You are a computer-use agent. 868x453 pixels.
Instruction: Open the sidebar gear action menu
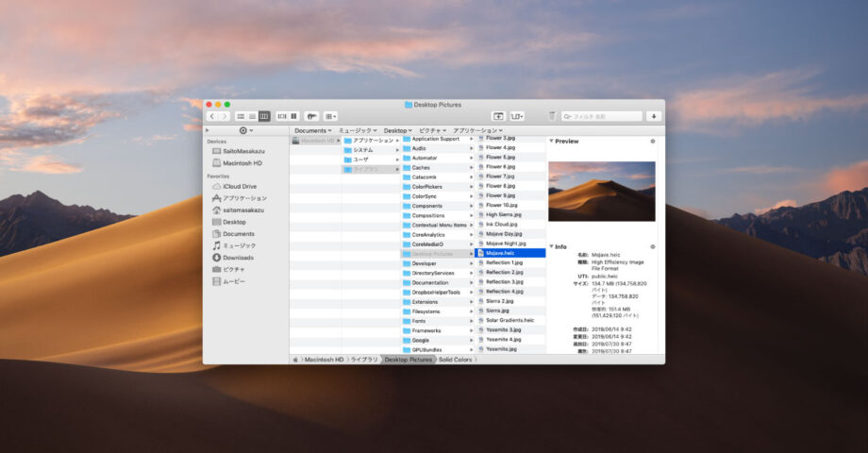coord(245,130)
